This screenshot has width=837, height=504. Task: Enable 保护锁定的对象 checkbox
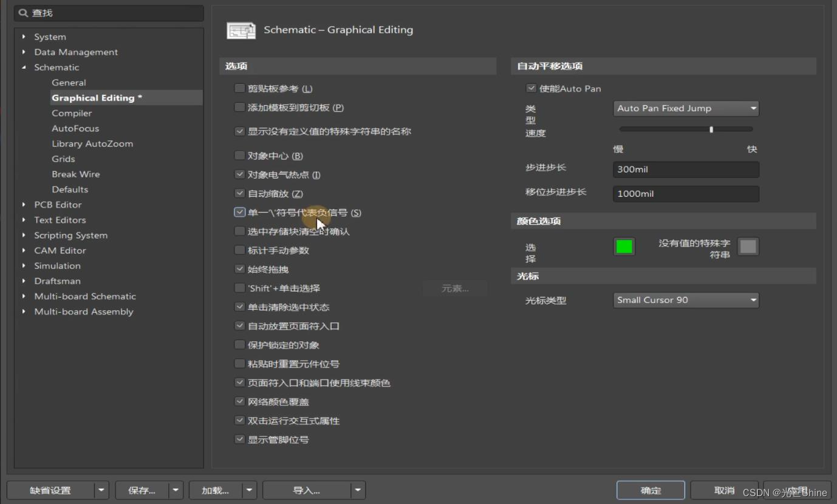[239, 345]
